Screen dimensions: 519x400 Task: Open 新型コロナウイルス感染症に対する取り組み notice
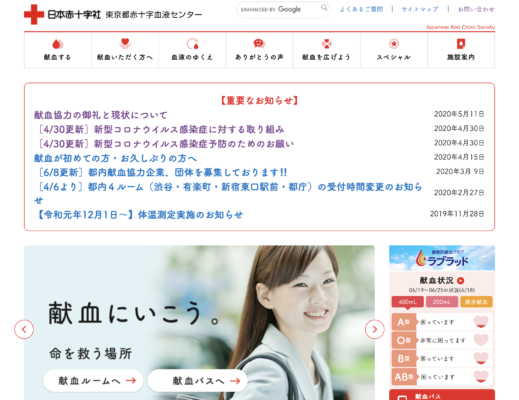pyautogui.click(x=161, y=129)
